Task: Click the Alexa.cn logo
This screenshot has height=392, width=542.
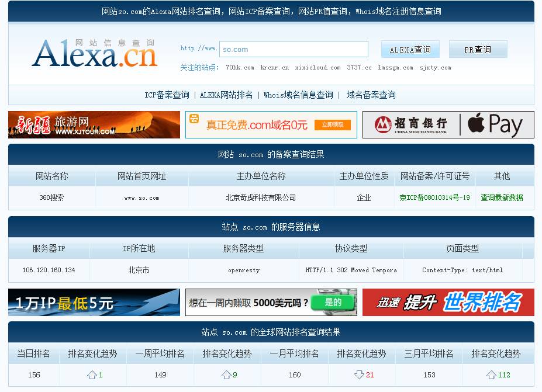Action: 94,53
